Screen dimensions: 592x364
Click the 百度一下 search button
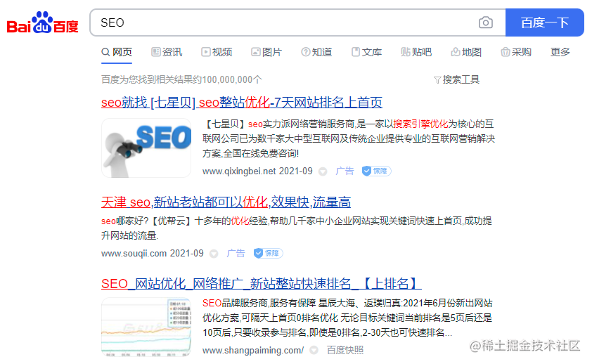(x=544, y=22)
